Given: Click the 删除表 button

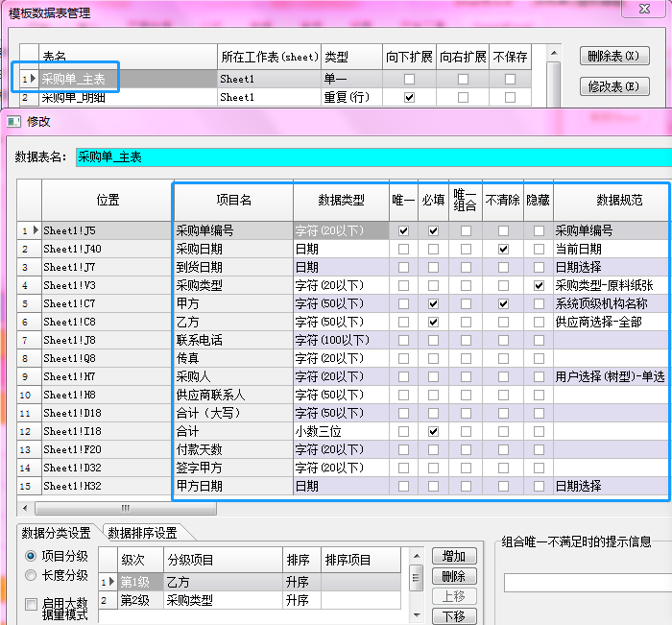Looking at the screenshot, I should point(614,56).
